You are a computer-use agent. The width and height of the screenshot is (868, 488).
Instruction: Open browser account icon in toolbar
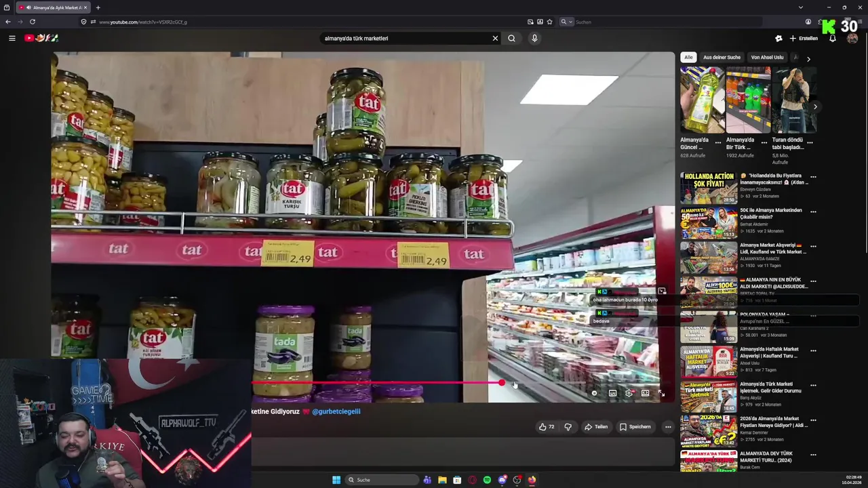[808, 22]
